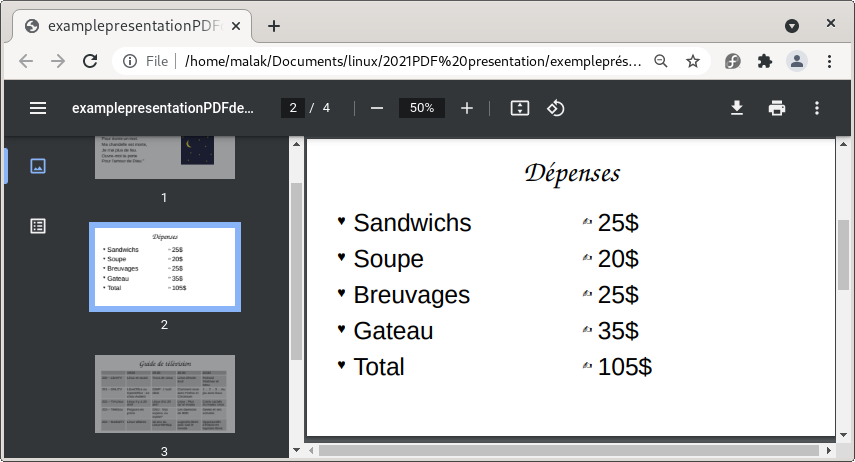Click the horizontal scroll-left arrow
The height and width of the screenshot is (462, 855).
tap(311, 451)
